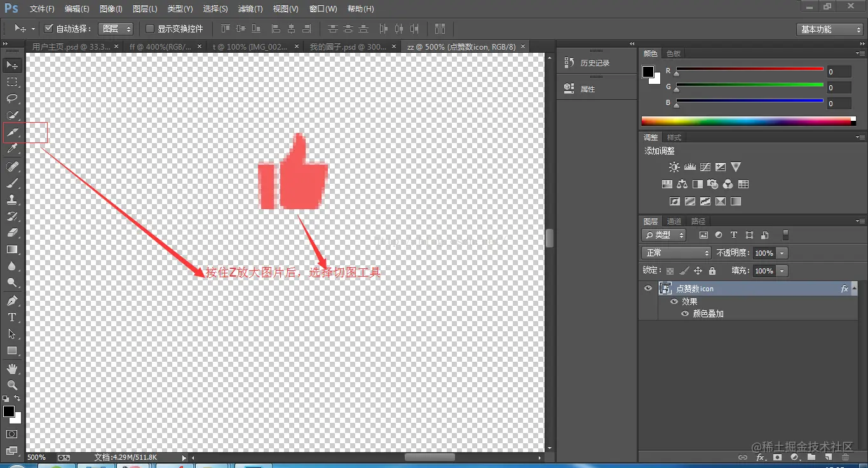Toggle lock all padlock icon
Viewport: 868px width, 468px height.
712,271
